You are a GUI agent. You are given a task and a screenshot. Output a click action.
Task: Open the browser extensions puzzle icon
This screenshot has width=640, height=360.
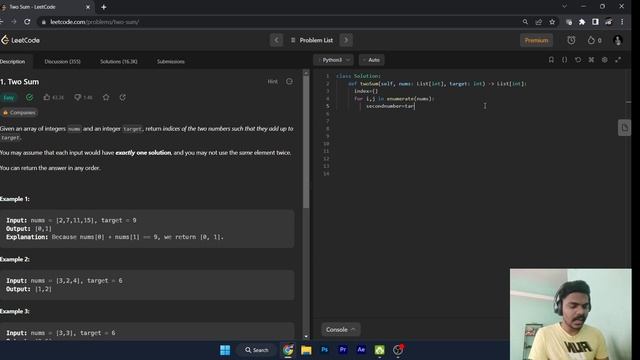[x=582, y=22]
